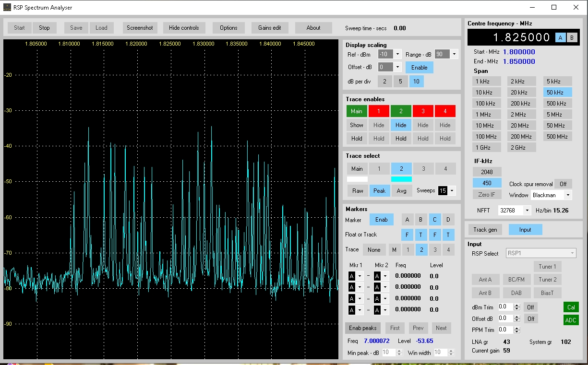Open the Ref dBm dropdown
Image resolution: width=588 pixels, height=365 pixels.
click(x=397, y=54)
